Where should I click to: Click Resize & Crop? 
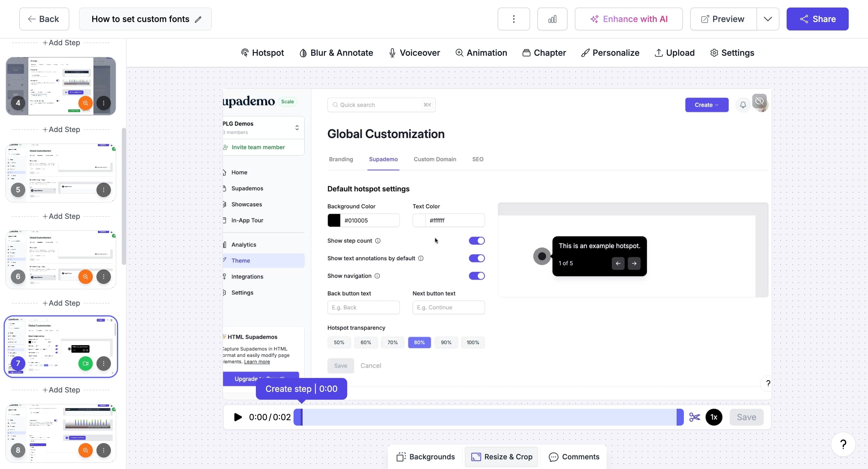(502, 457)
